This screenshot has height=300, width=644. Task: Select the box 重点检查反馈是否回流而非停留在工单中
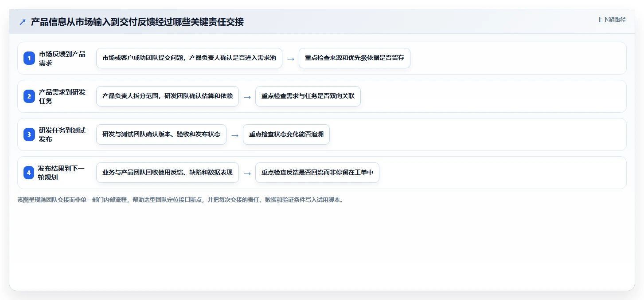[317, 173]
